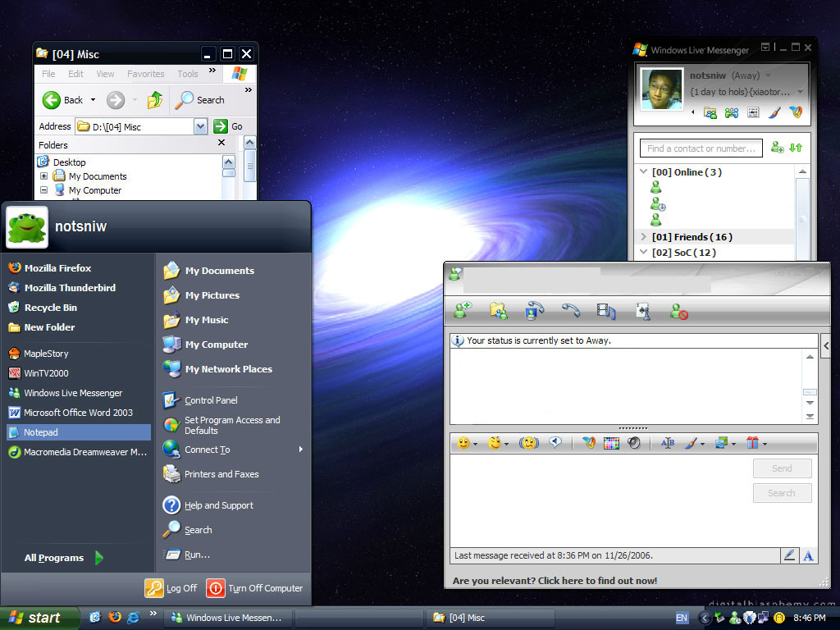Start a webcam video call in the chat

coord(534,311)
